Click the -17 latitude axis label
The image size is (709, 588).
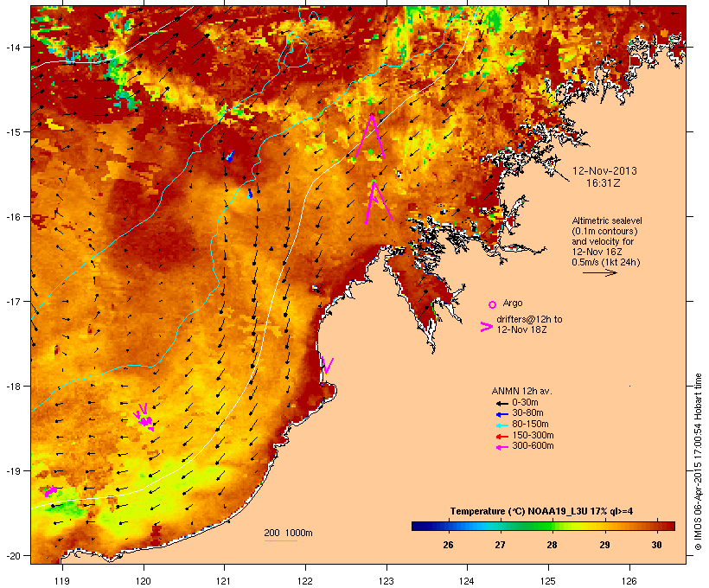(12, 301)
